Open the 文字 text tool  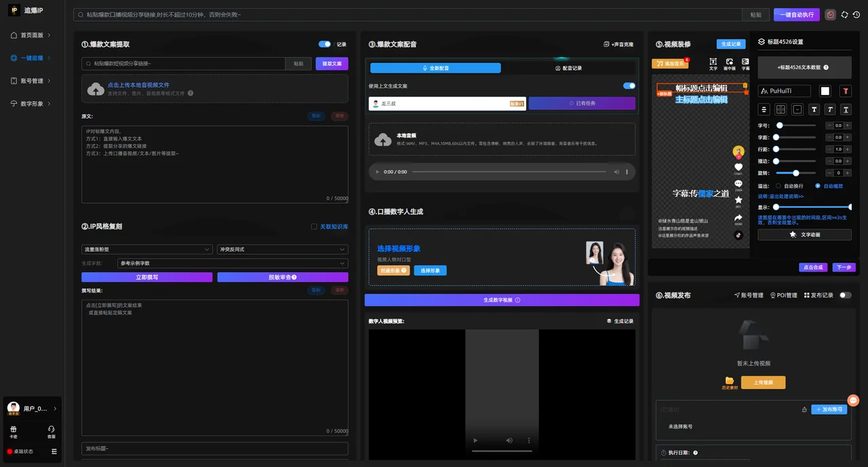pos(713,64)
